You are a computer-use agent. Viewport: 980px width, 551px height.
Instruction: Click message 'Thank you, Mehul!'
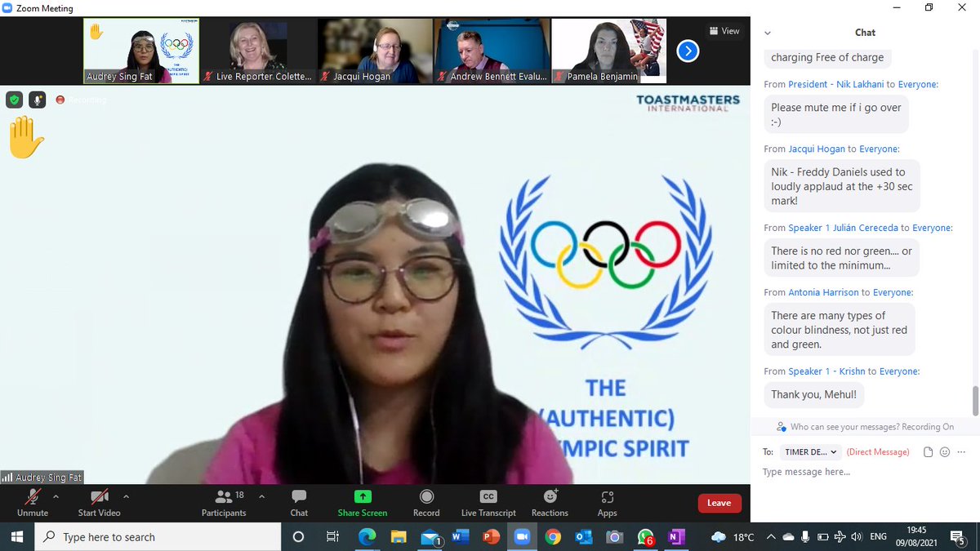(813, 394)
